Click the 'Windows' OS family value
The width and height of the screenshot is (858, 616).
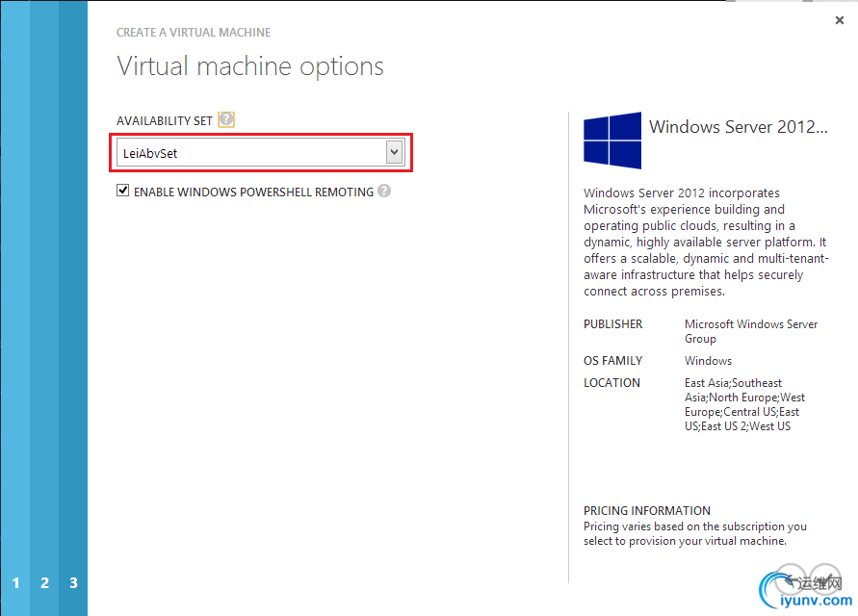(x=708, y=361)
